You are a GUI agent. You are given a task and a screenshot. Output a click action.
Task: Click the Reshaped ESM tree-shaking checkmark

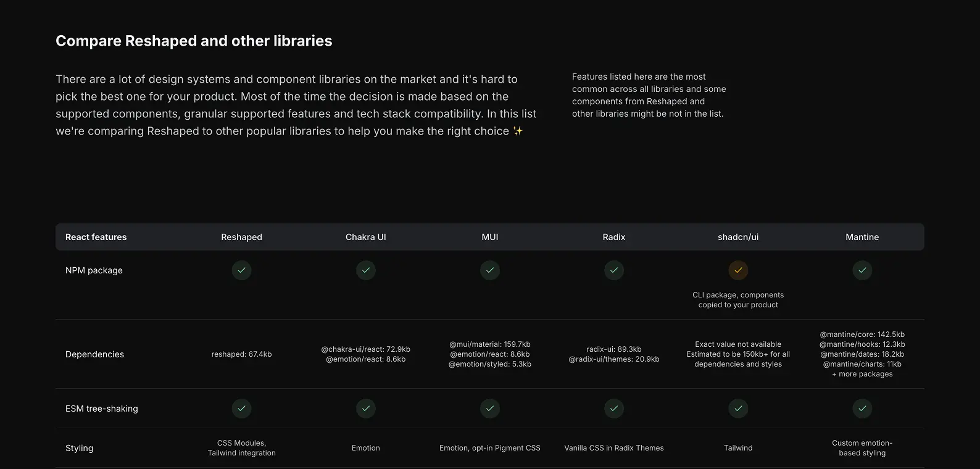(242, 409)
